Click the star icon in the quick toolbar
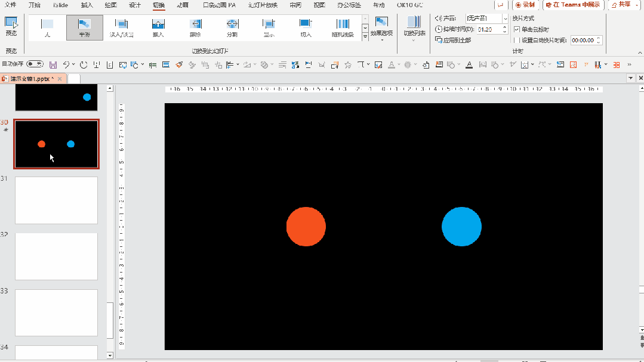Screen dimensions: 644x362 pyautogui.click(x=348, y=65)
